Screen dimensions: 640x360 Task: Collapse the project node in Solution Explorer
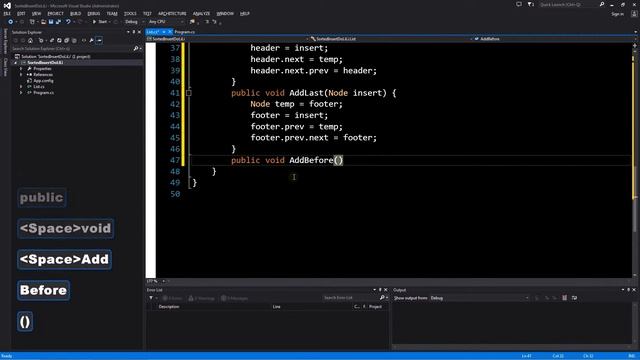pos(16,62)
